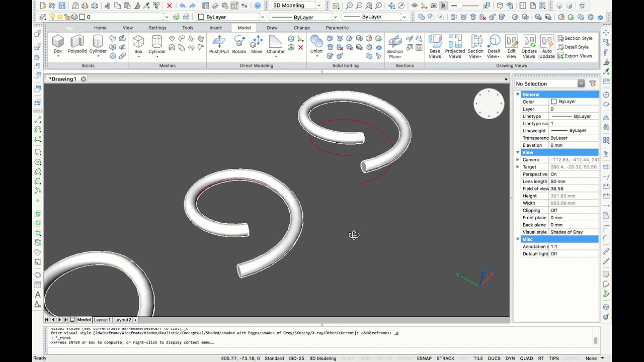Open the Edit View tool
This screenshot has height=362, width=644.
click(x=511, y=47)
